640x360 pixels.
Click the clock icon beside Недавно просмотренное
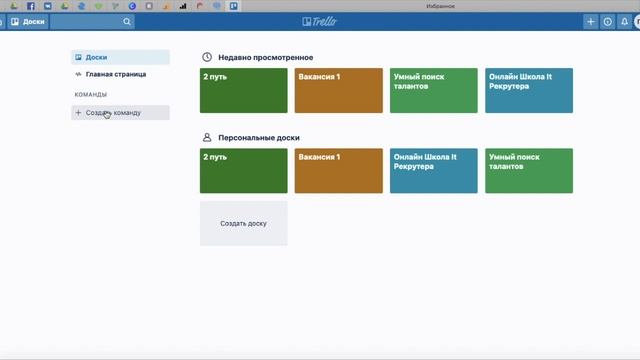coord(207,57)
